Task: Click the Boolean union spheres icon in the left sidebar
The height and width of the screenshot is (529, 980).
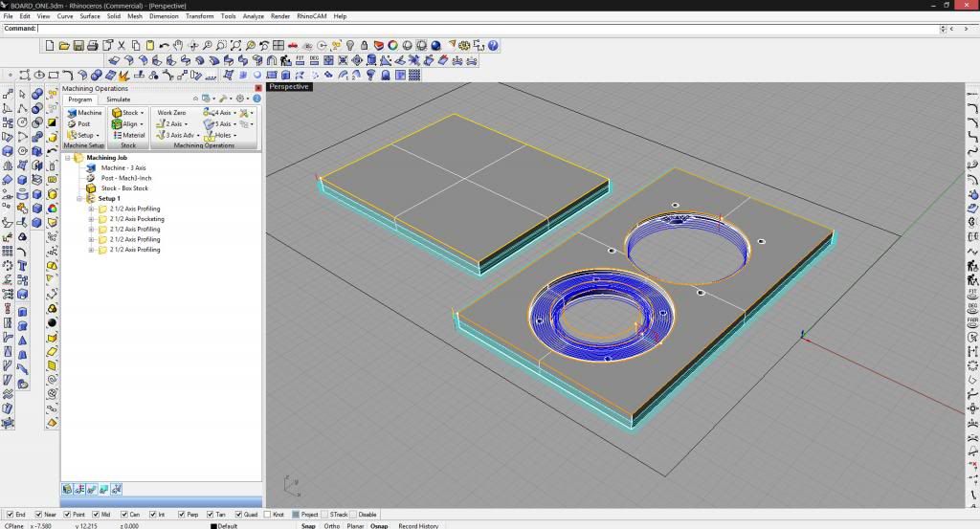Action: [x=37, y=94]
